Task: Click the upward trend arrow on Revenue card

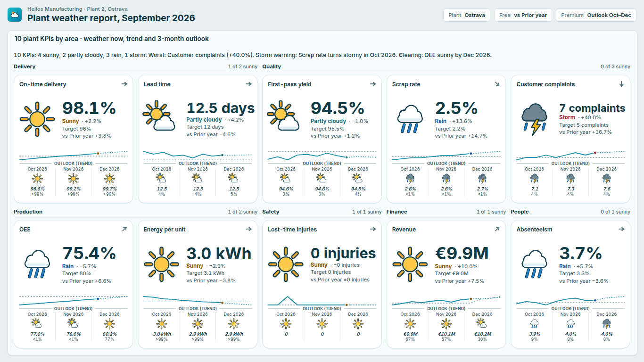Action: click(497, 230)
